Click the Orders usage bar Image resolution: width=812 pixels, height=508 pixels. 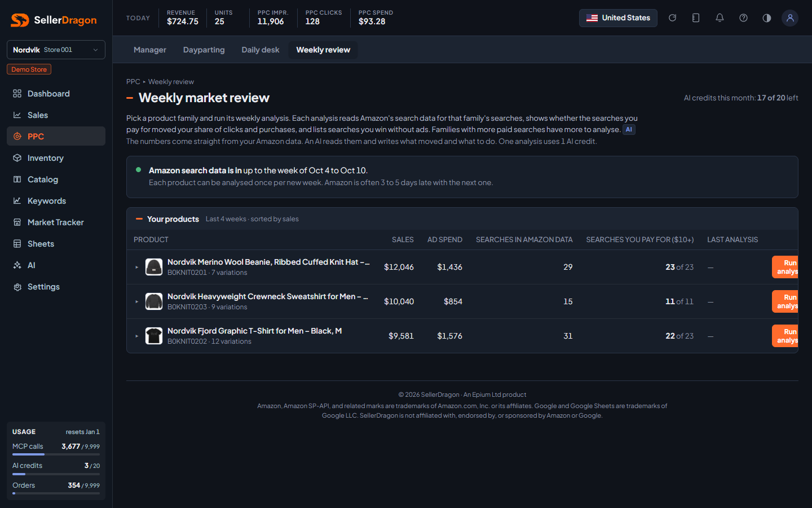click(x=56, y=493)
